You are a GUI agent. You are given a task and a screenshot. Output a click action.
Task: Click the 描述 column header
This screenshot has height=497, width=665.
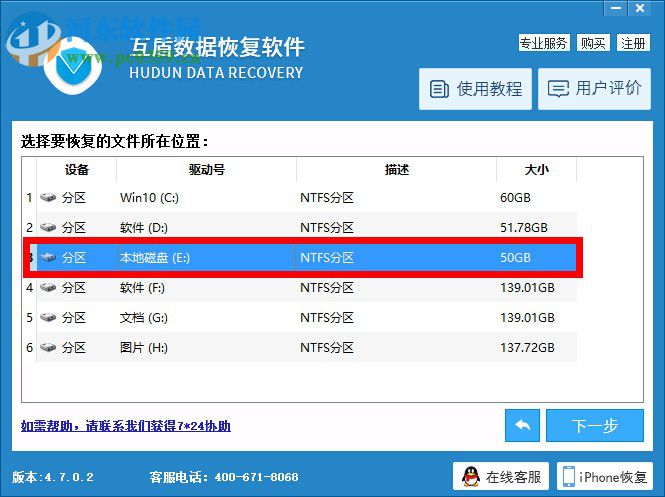[x=397, y=170]
